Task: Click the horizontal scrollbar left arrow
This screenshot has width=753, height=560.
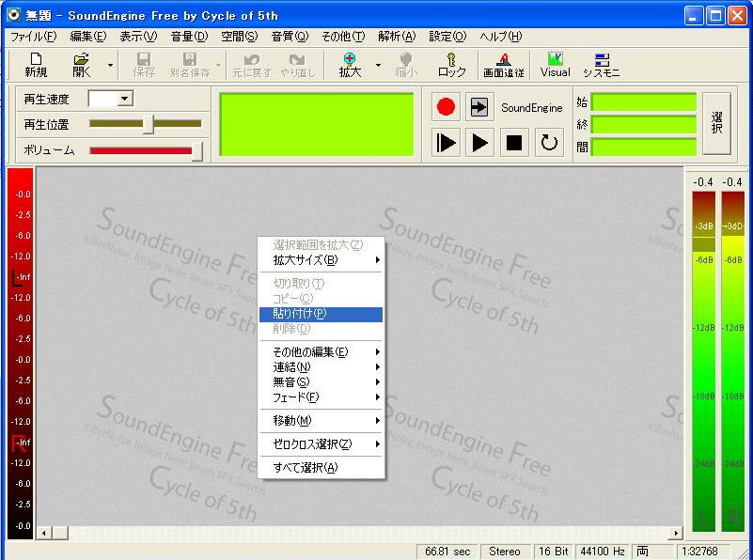Action: click(x=43, y=533)
